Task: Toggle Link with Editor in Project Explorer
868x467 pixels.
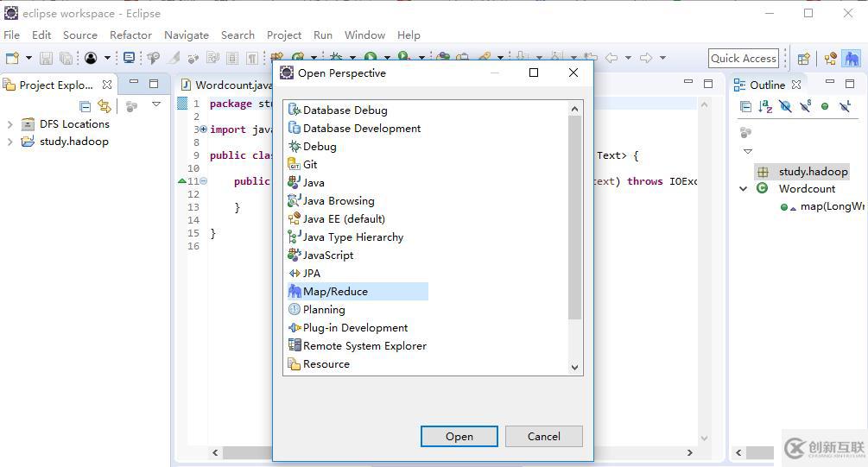Action: 105,106
